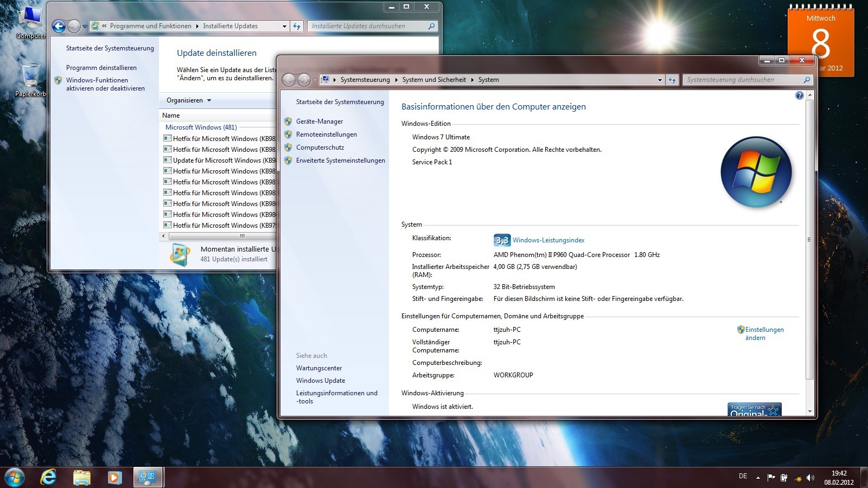Open recent pages dropdown in updates window
This screenshot has width=868, height=488.
[85, 26]
